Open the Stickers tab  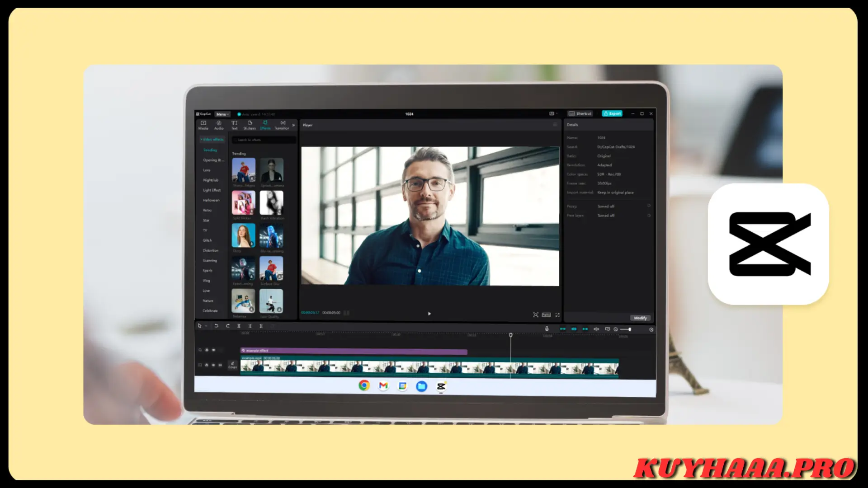click(x=250, y=125)
